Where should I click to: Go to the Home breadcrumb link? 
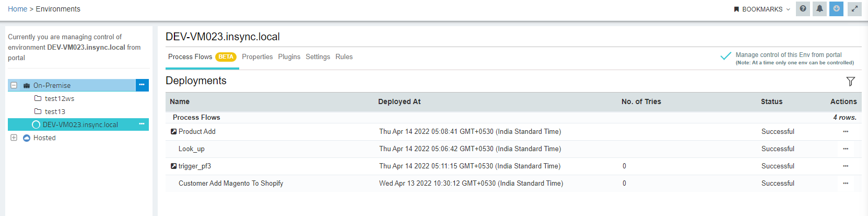click(x=17, y=9)
